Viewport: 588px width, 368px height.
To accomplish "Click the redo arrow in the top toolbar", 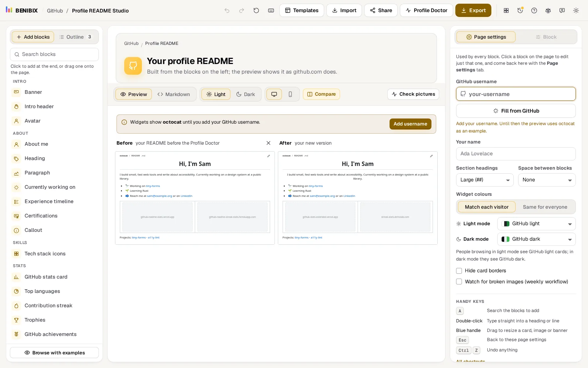I will (241, 11).
